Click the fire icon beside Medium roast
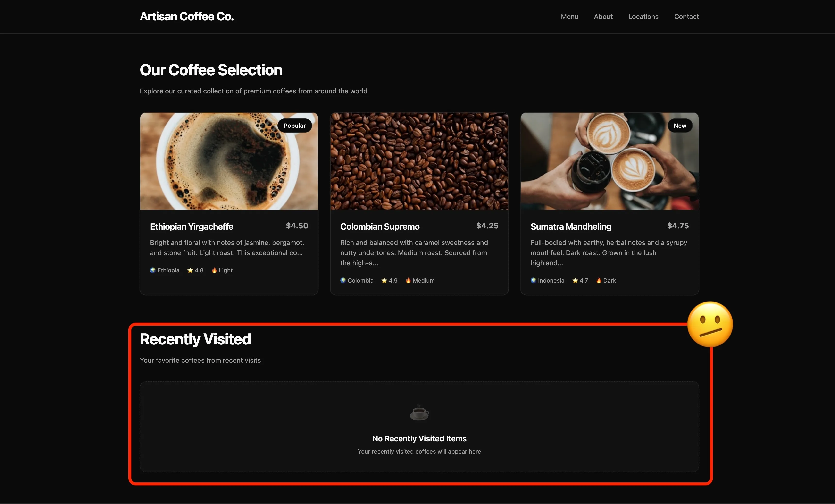Screen dimensions: 835x504 (408, 280)
